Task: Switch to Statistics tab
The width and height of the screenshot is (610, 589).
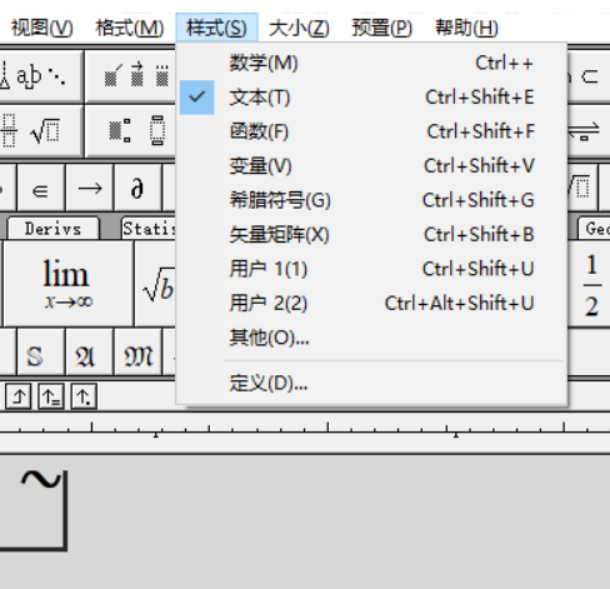Action: [149, 228]
